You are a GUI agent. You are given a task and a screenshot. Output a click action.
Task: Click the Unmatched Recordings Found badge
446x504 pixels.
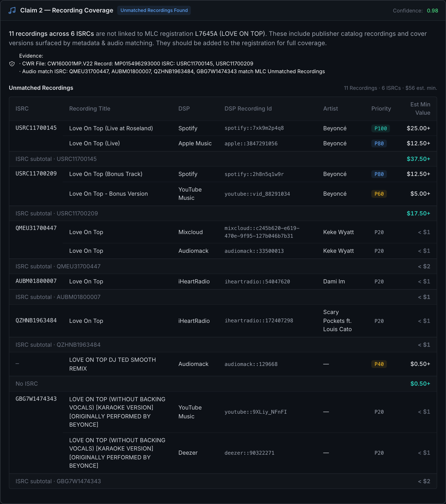click(x=154, y=10)
